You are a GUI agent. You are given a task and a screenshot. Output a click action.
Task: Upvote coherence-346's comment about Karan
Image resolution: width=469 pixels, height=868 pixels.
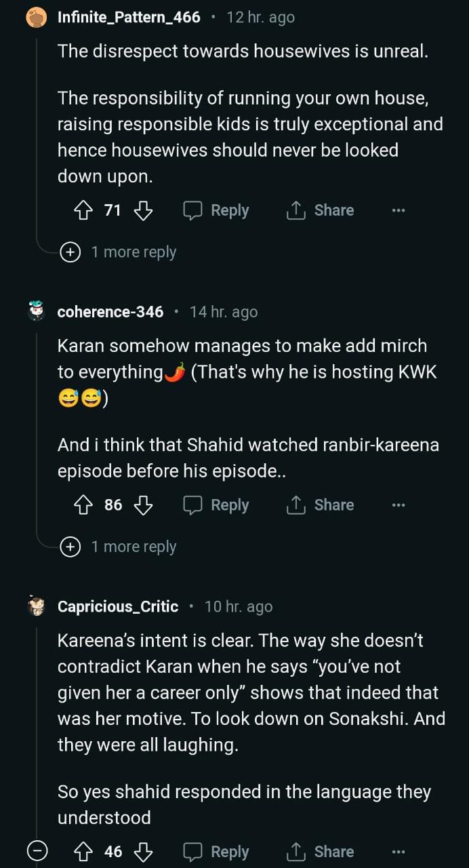coord(83,505)
